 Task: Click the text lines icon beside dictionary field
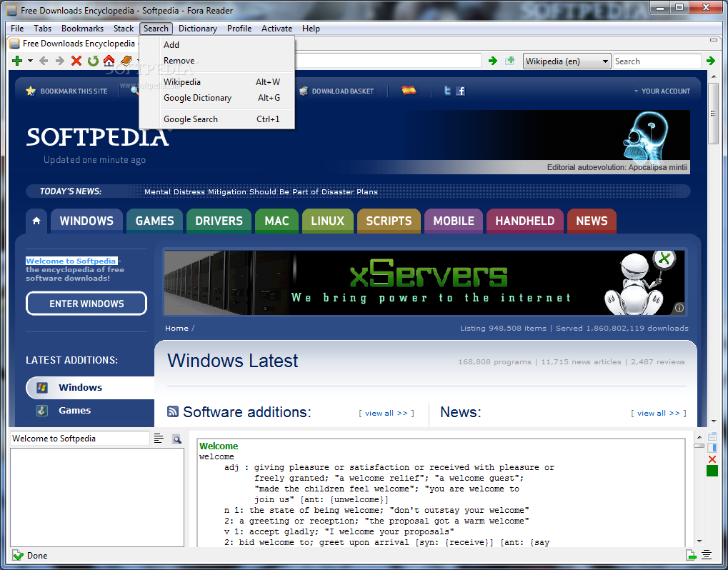159,438
